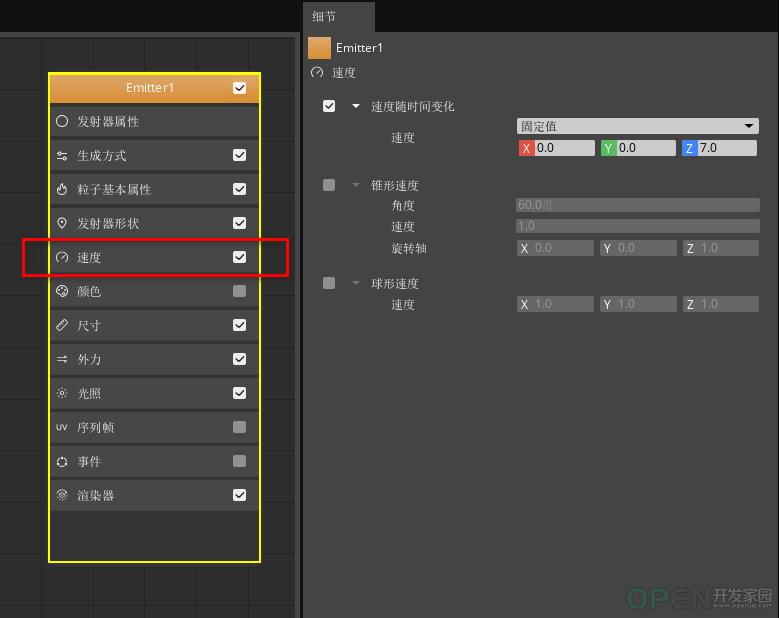Uncheck 速度随时间变化 in details panel

(329, 106)
